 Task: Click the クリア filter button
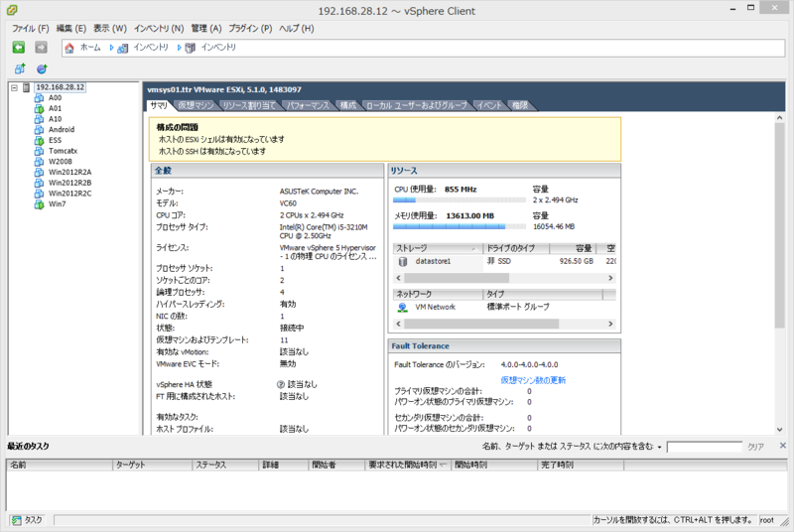click(755, 447)
